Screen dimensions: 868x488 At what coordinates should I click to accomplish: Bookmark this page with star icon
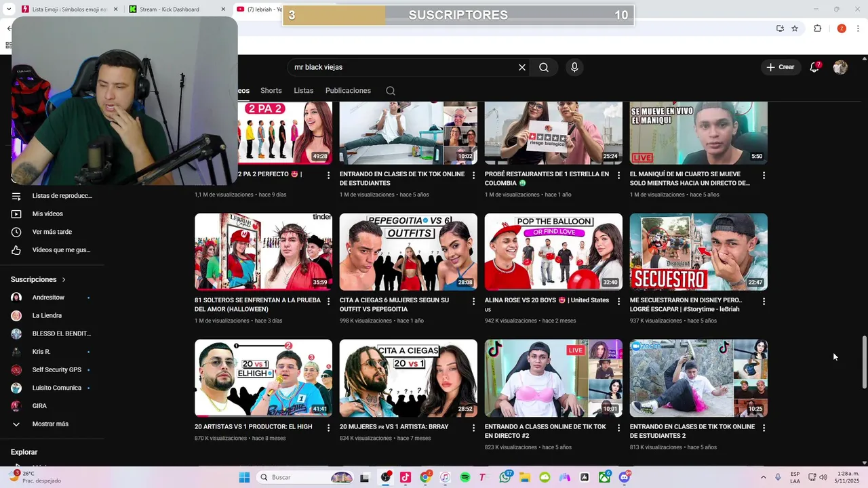tap(795, 28)
